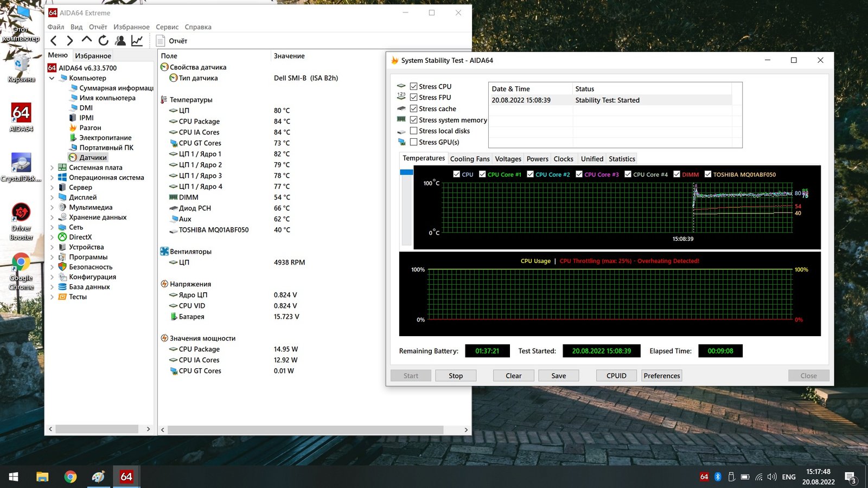Switch to Statistics tab
Viewport: 868px width, 488px height.
tap(622, 159)
